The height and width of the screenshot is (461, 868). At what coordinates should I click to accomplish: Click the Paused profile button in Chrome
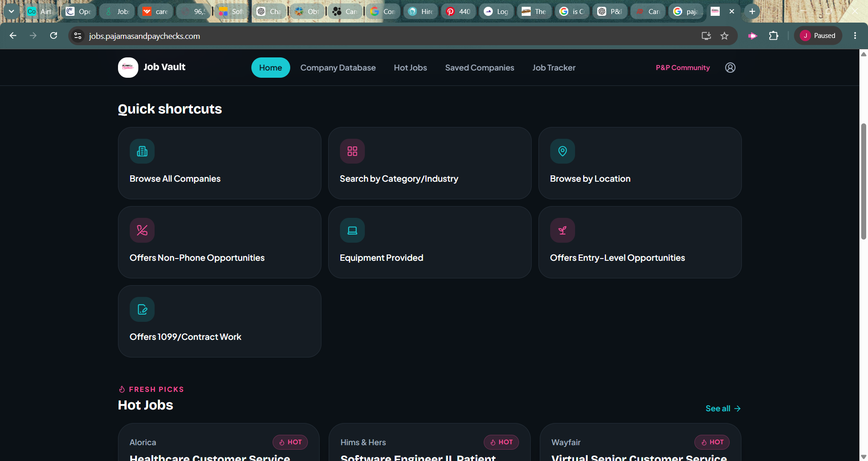(818, 36)
